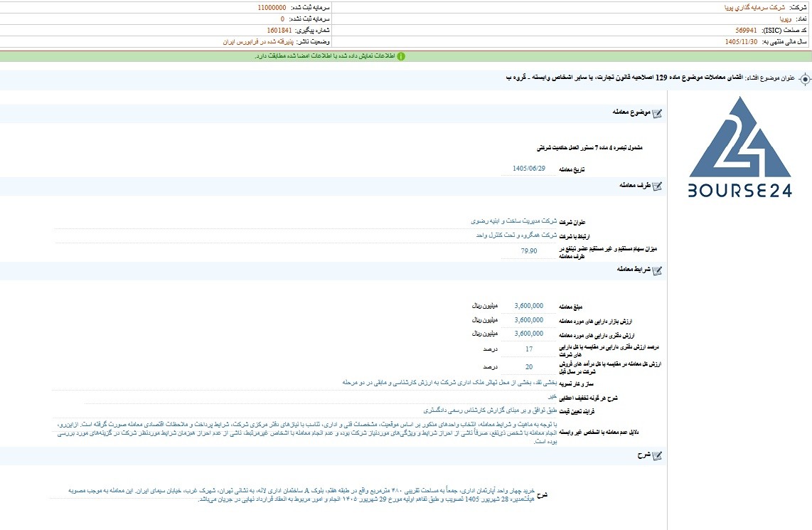Select the tracking number 1601841

(279, 31)
